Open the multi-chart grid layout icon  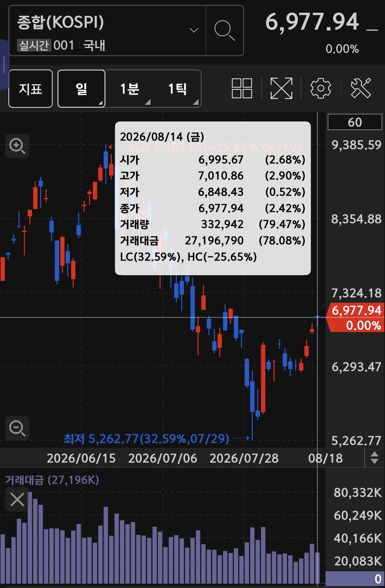[242, 88]
